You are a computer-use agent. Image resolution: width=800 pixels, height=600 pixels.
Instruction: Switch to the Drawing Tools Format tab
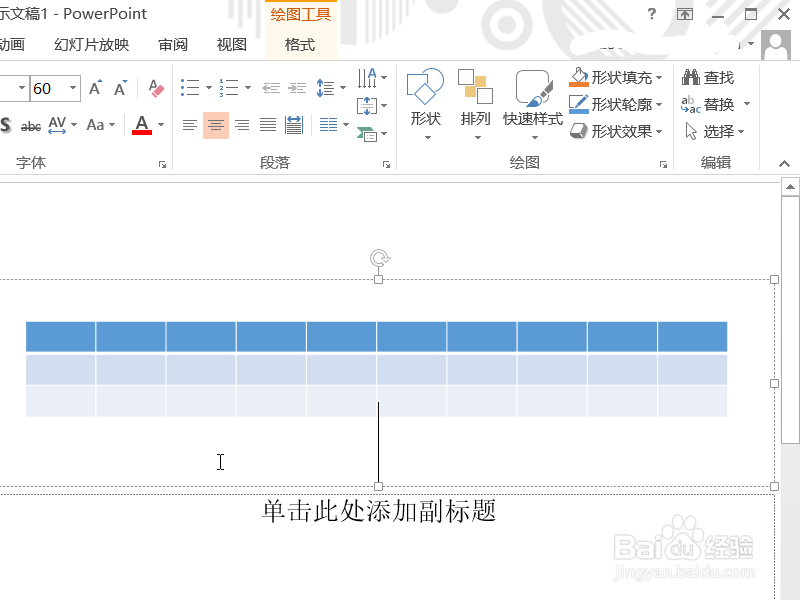tap(300, 45)
